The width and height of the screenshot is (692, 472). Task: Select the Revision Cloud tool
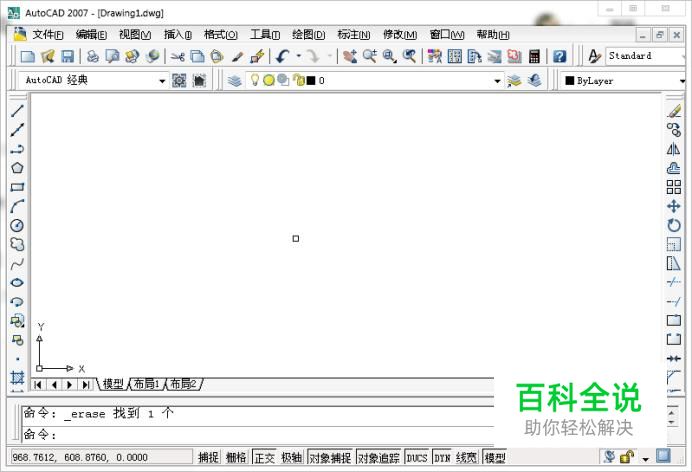(17, 244)
